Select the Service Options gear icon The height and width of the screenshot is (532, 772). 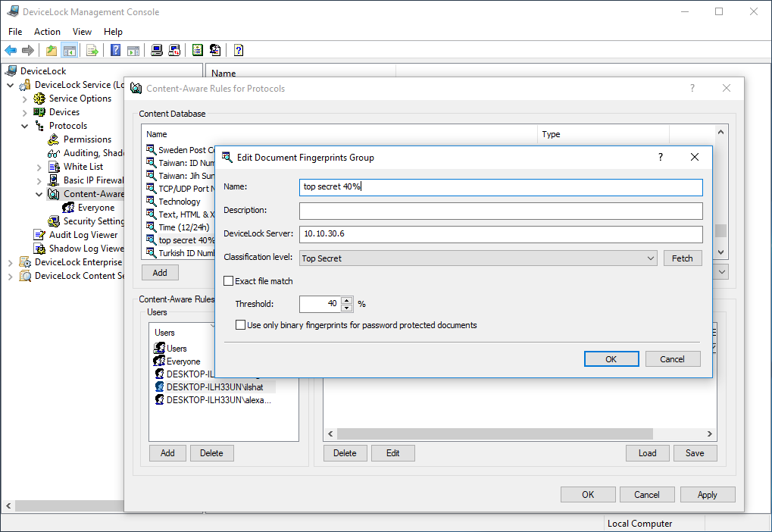(39, 99)
